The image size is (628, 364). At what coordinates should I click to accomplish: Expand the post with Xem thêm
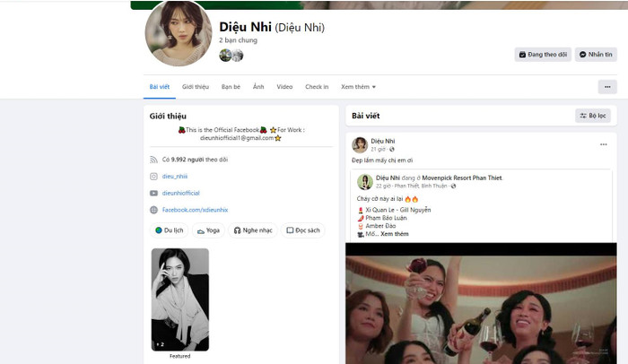click(x=395, y=234)
